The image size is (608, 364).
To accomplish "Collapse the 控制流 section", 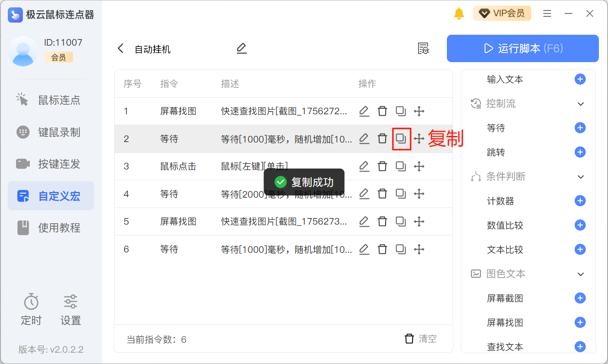I will (x=581, y=104).
